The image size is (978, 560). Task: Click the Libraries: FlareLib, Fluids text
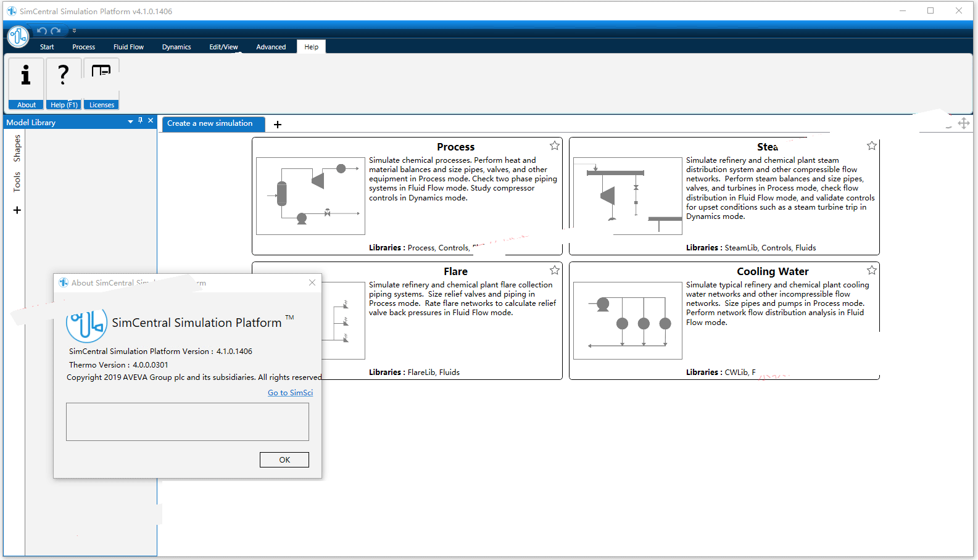414,373
